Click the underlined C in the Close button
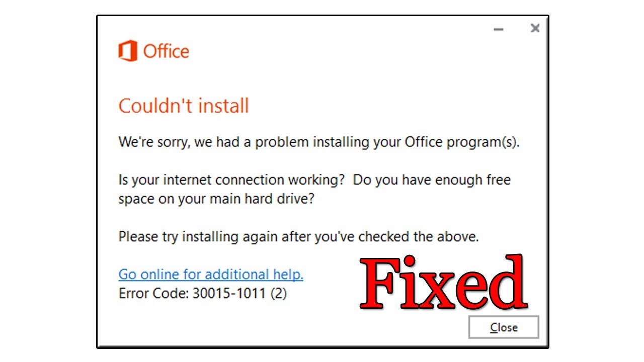 tap(495, 327)
